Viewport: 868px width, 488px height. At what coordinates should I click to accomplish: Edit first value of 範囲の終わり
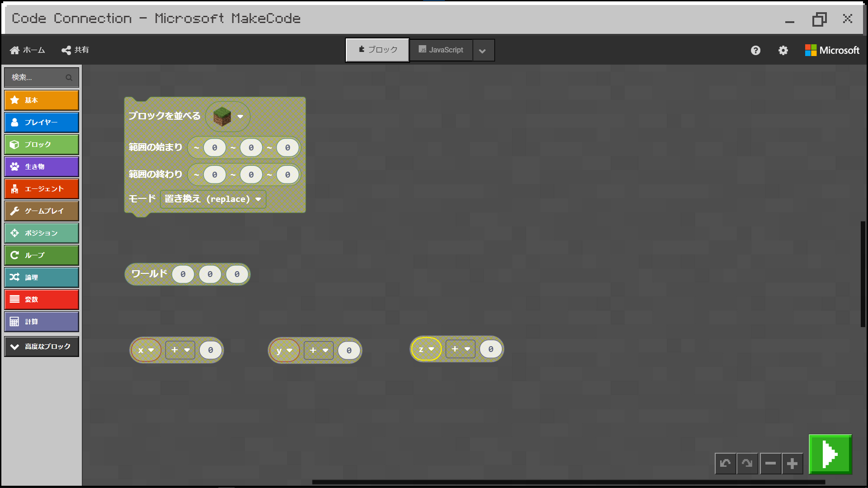pyautogui.click(x=215, y=175)
